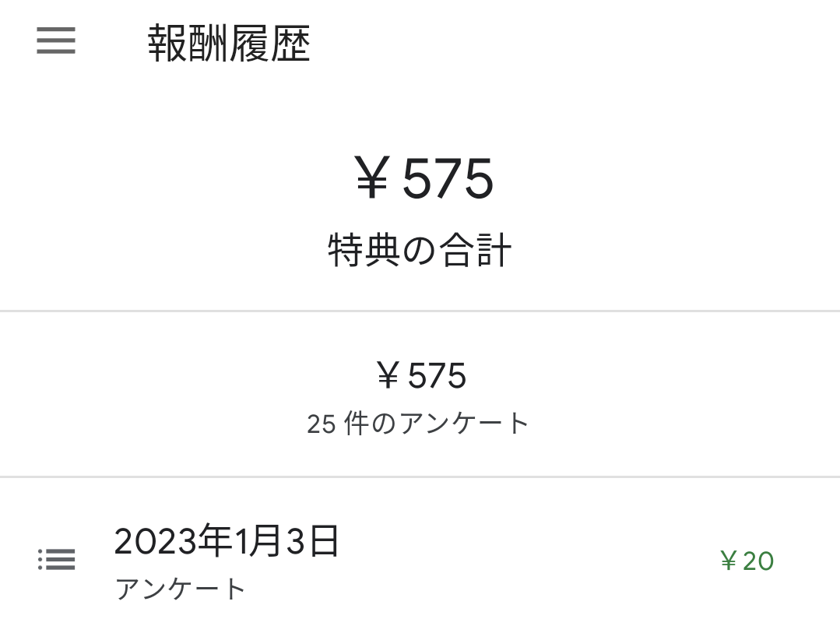The height and width of the screenshot is (640, 840).
Task: Tap the digits 575 in the survey subtotal
Action: coord(437,377)
